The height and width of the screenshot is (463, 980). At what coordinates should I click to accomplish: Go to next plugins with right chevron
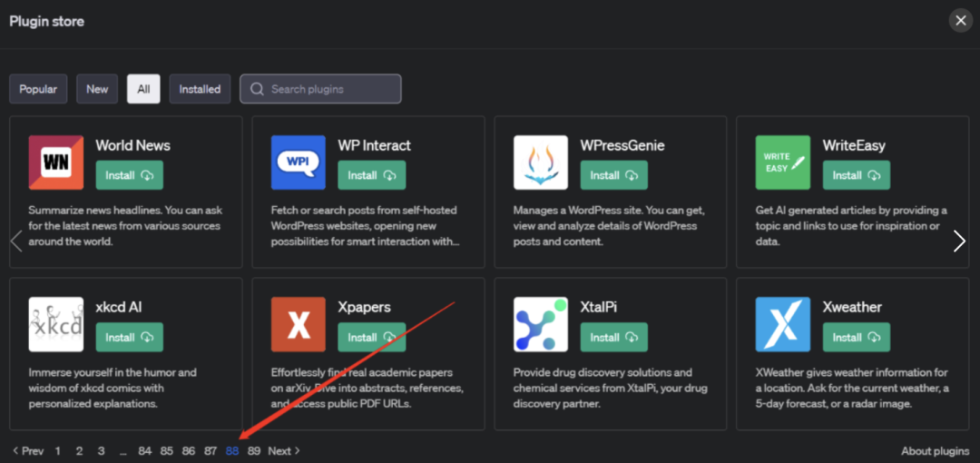(959, 241)
